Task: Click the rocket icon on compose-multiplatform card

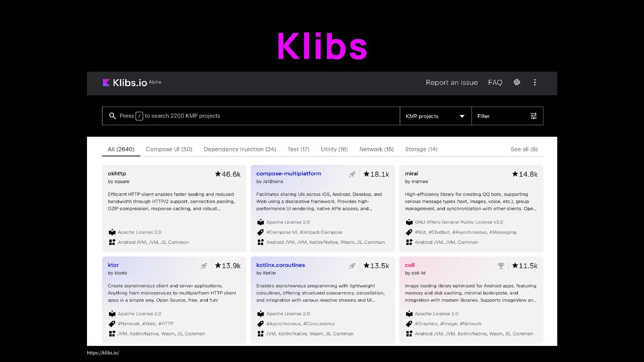Action: (x=352, y=174)
